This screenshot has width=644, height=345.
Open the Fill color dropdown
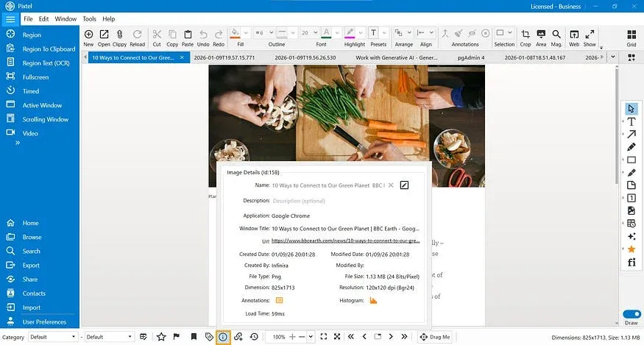[x=246, y=33]
